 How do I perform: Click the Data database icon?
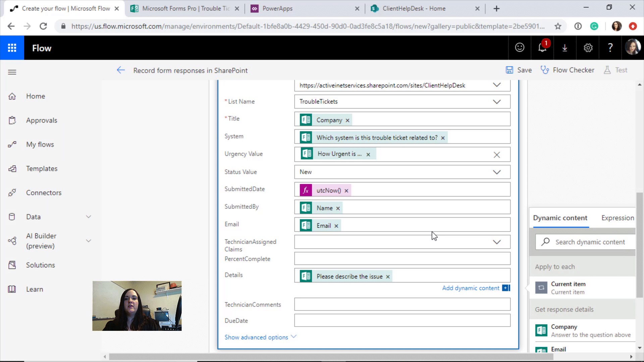tap(12, 217)
